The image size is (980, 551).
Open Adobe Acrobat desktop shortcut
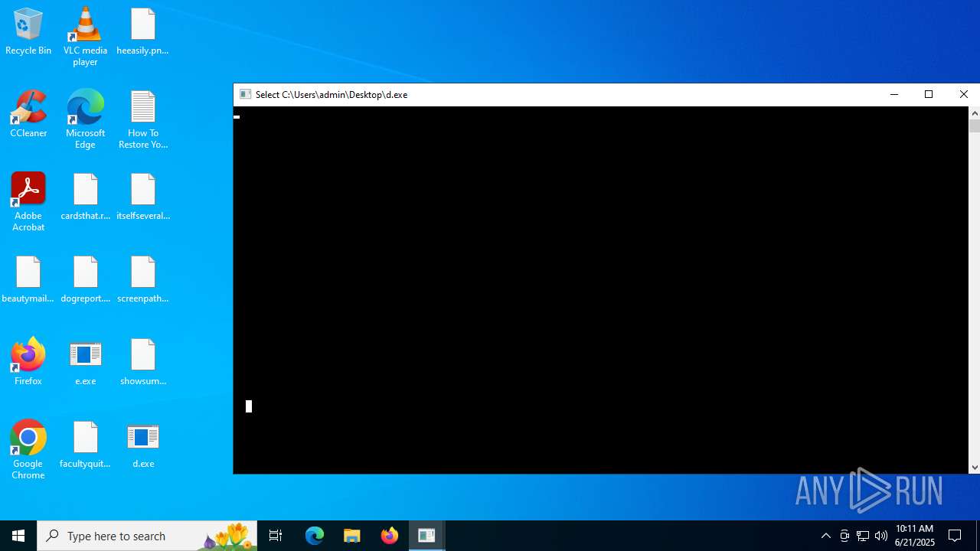tap(28, 203)
